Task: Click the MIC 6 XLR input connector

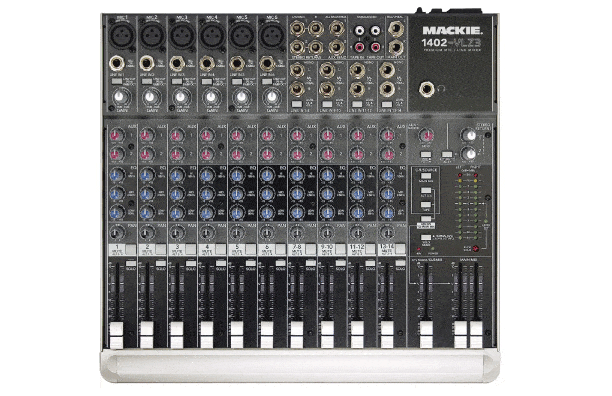Action: pyautogui.click(x=272, y=36)
